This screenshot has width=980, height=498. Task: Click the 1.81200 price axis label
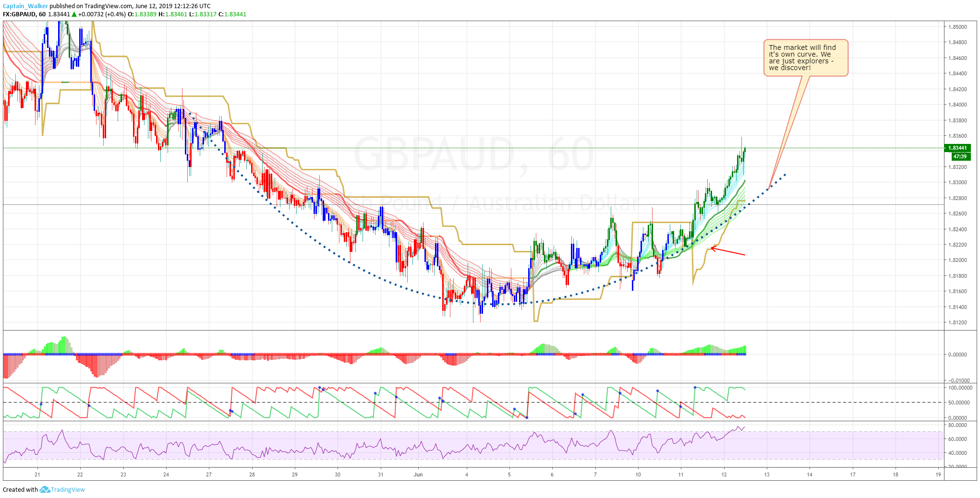coord(957,322)
